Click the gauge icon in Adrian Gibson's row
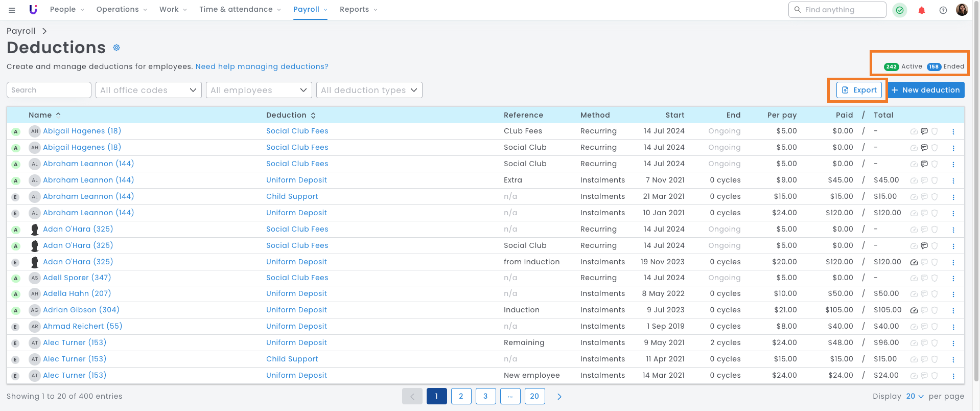The width and height of the screenshot is (980, 411). tap(914, 310)
